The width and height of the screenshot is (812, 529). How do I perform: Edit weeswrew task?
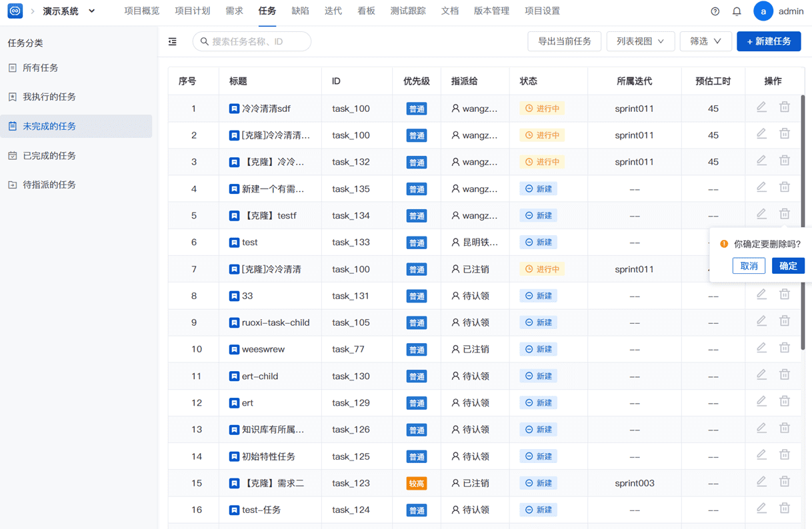tap(761, 348)
